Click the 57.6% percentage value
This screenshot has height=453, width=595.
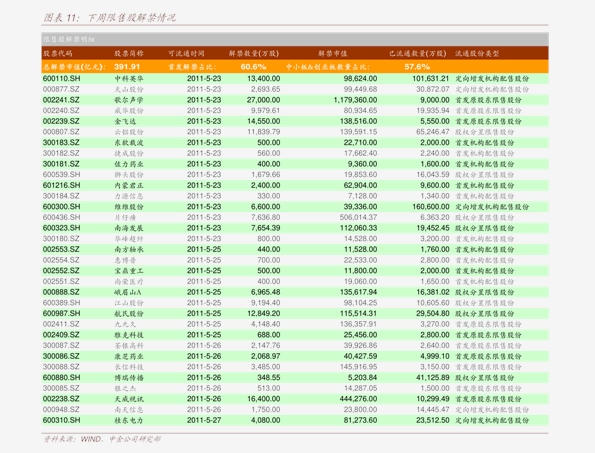coord(417,67)
